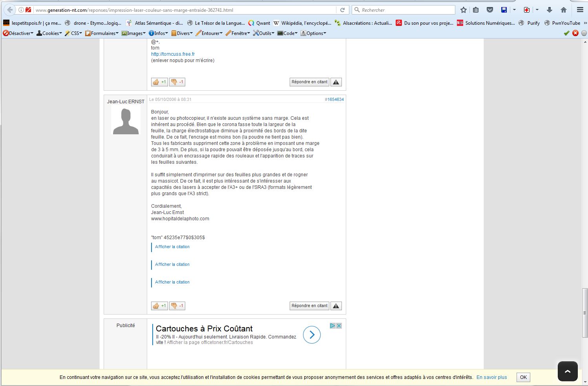The image size is (588, 386).
Task: Close the ad with the X icon
Action: [339, 326]
